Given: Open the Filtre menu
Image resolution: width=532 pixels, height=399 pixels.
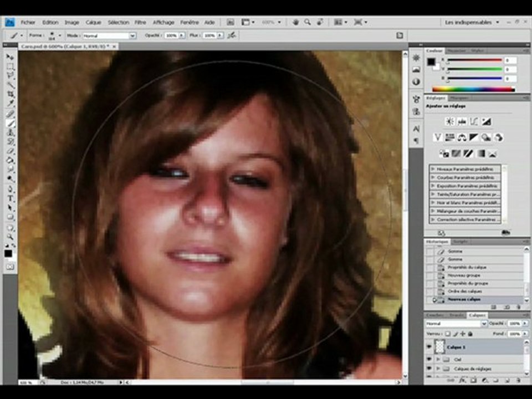Looking at the screenshot, I should click(x=140, y=22).
